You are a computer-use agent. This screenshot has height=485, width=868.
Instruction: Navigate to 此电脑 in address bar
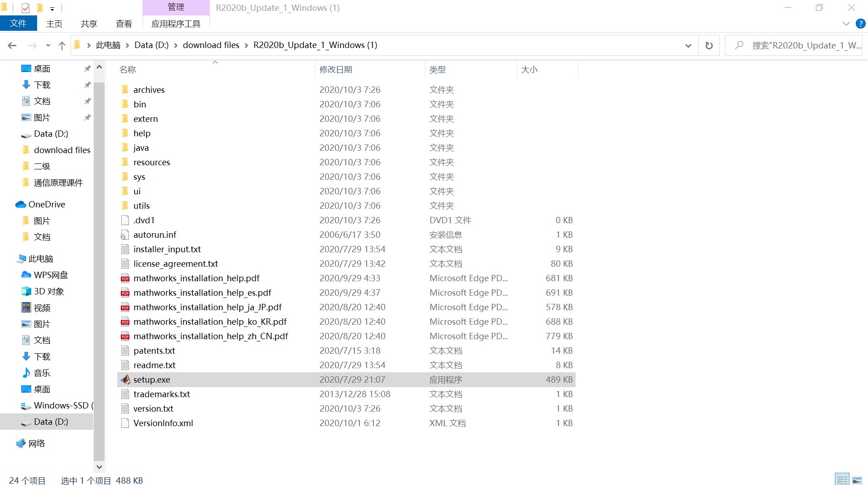point(108,45)
